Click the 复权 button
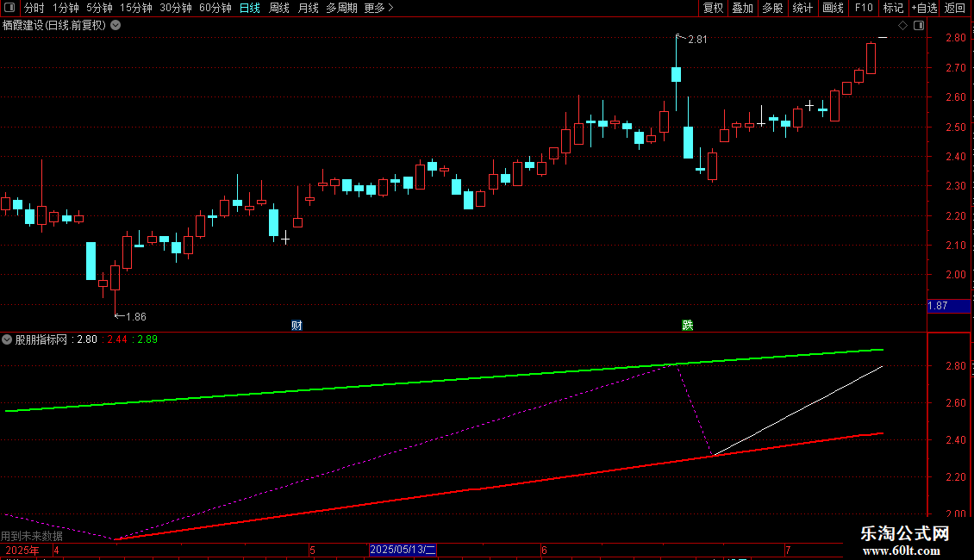 713,8
